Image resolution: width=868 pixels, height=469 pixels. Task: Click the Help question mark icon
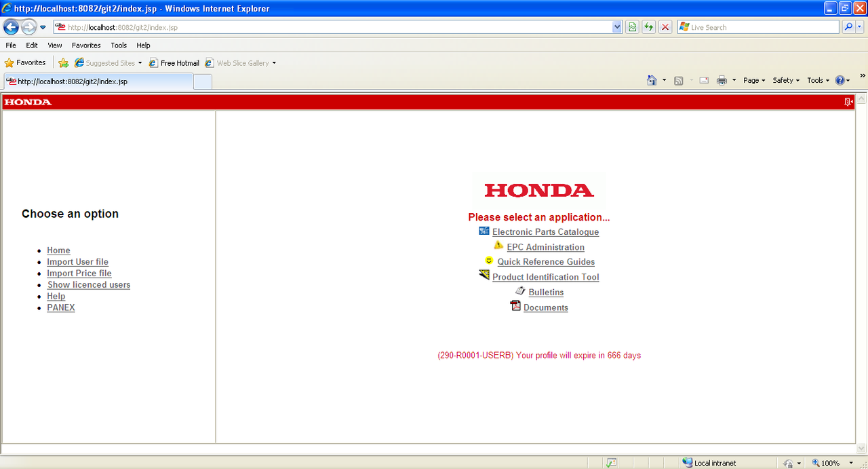(x=840, y=80)
